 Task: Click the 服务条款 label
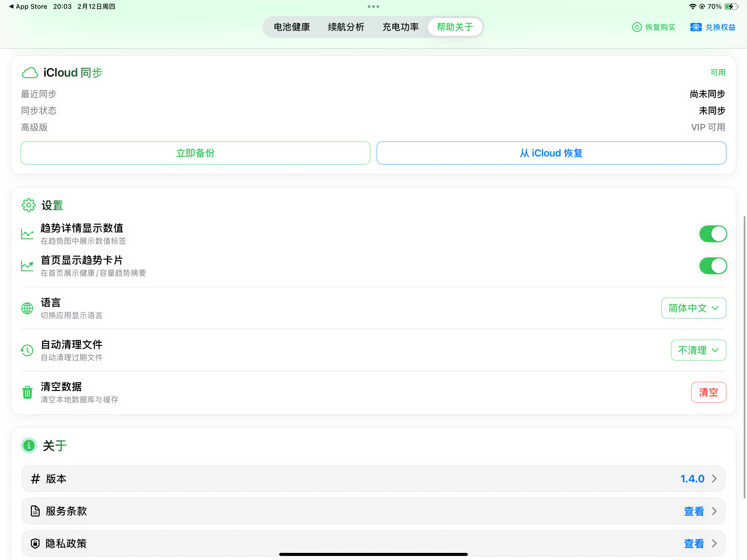[x=66, y=511]
